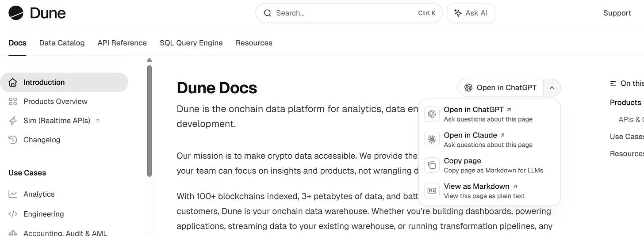The image size is (644, 236).
Task: Click the On this page list icon
Action: [613, 83]
